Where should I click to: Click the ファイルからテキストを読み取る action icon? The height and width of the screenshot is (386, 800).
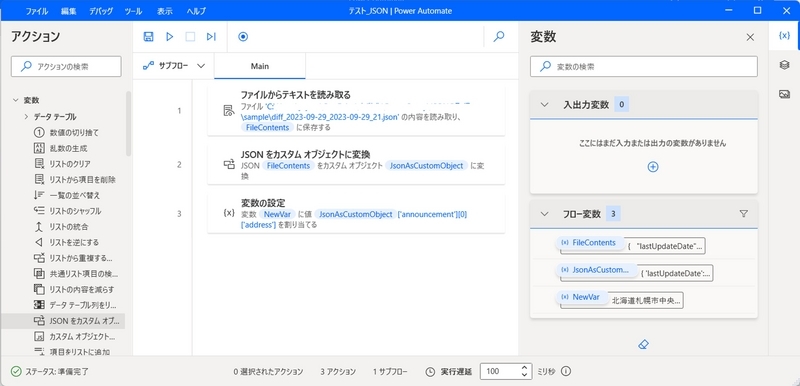tap(230, 111)
